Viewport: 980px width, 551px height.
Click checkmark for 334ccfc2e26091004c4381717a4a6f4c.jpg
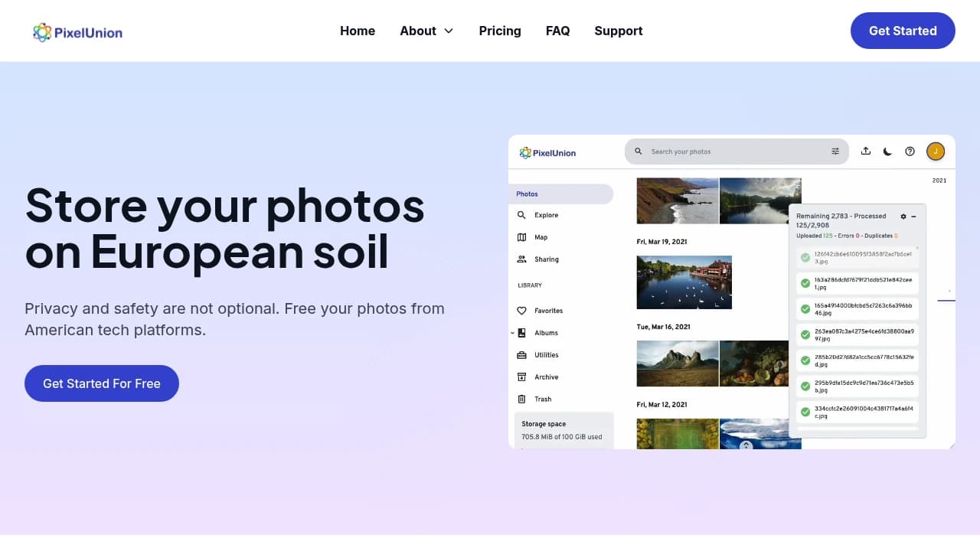[x=805, y=412]
